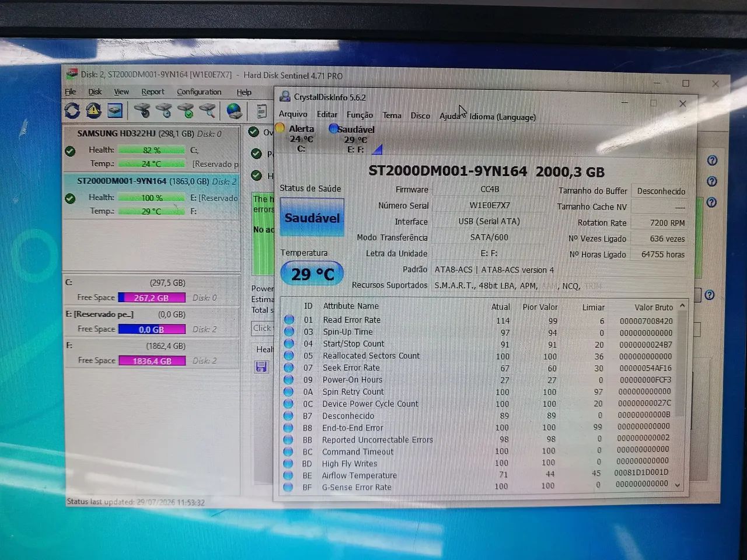The width and height of the screenshot is (747, 560).
Task: Click the green check icon beside SAMSUNG Health
Action: pyautogui.click(x=71, y=151)
